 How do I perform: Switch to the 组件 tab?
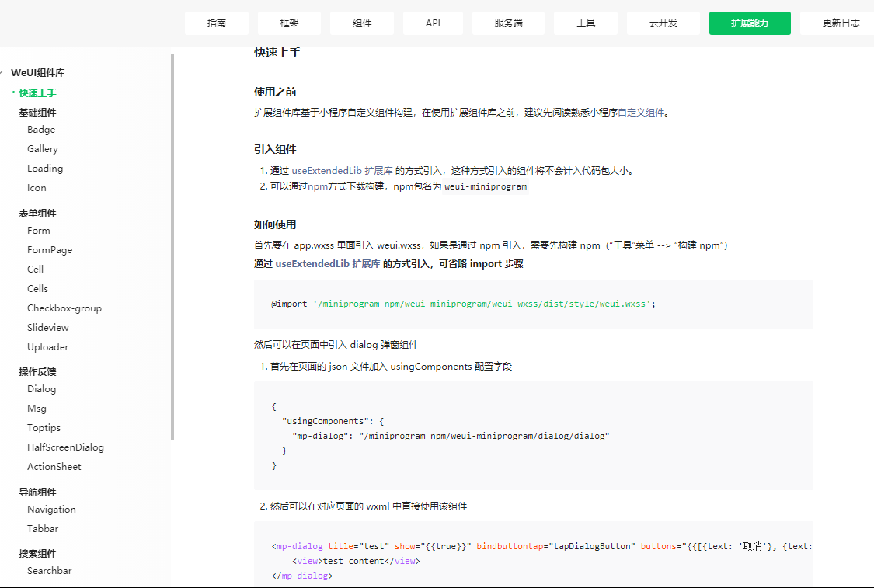click(361, 23)
